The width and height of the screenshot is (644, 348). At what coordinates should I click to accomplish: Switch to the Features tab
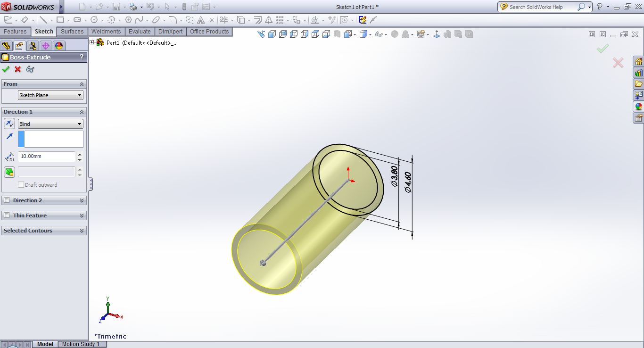[15, 32]
